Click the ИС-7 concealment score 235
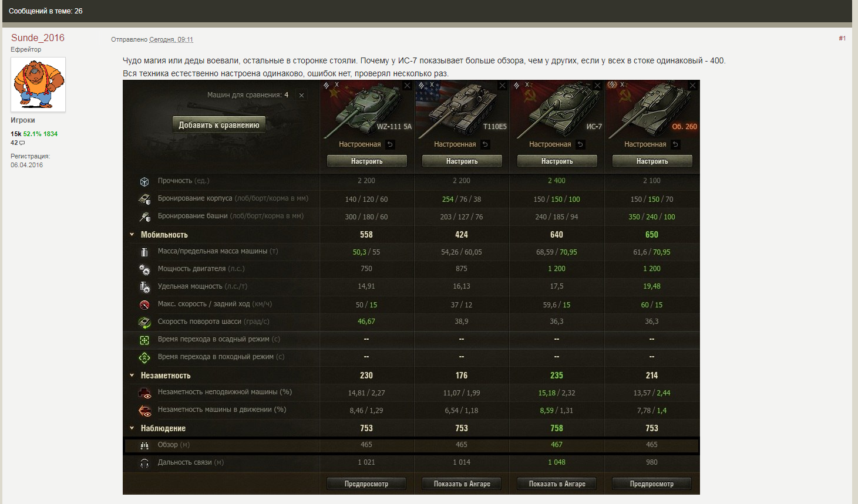This screenshot has height=504, width=858. [x=557, y=376]
